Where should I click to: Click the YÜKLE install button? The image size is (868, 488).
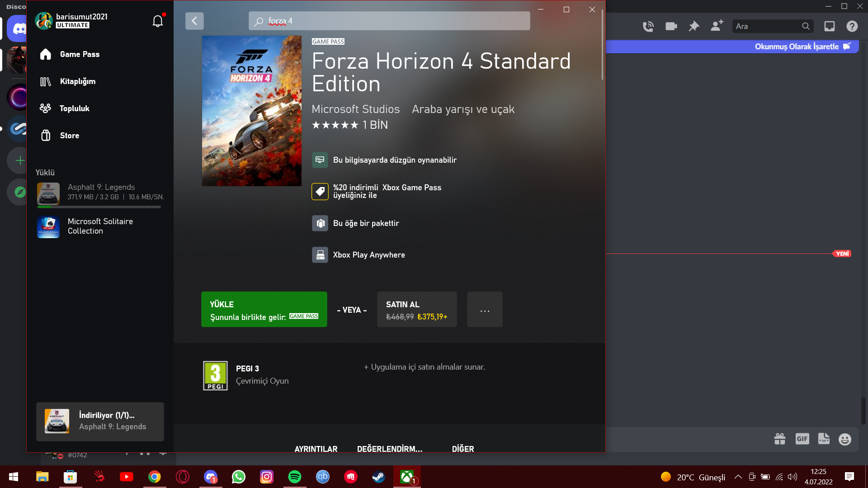(264, 310)
